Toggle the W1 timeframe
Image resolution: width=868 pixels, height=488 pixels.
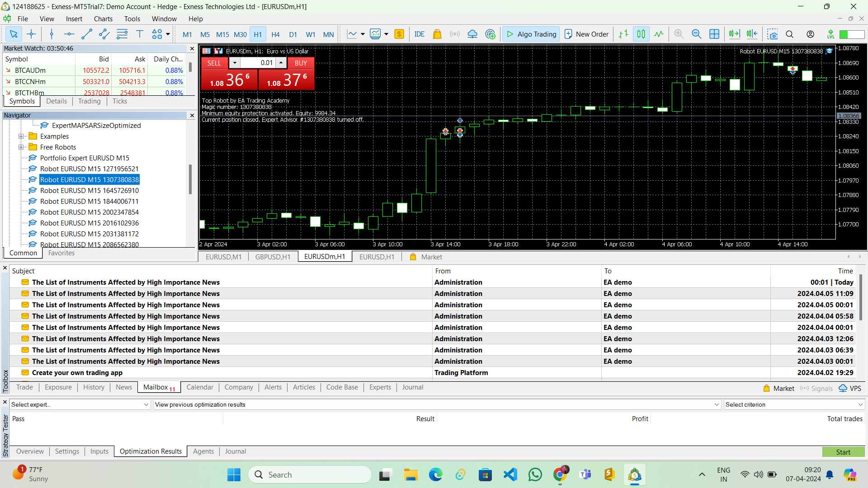coord(311,34)
